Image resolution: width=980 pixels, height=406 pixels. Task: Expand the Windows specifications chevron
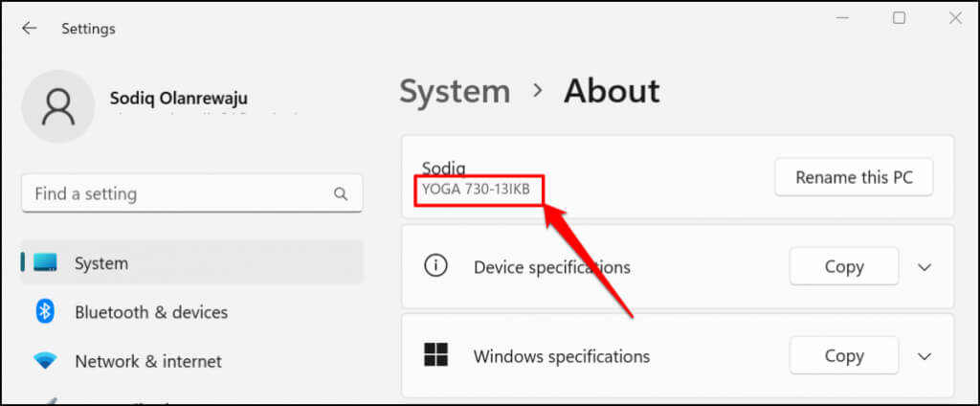coord(924,356)
